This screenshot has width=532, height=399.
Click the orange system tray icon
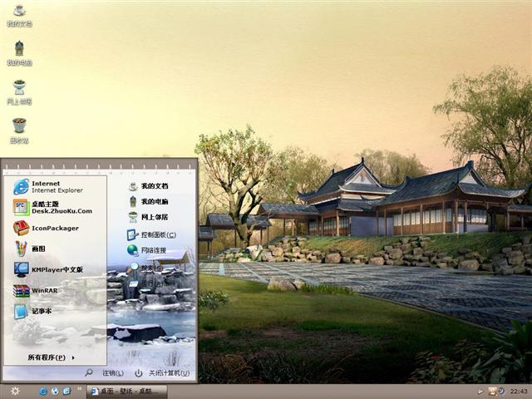492,392
